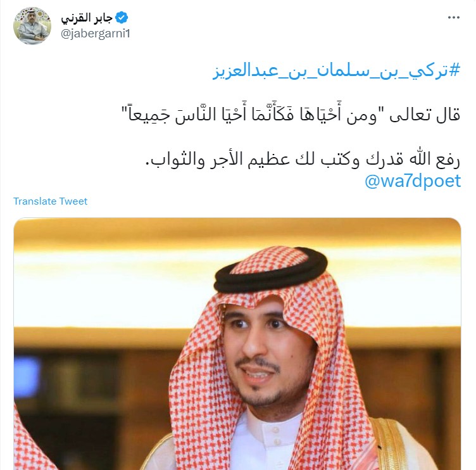The width and height of the screenshot is (476, 470).
Task: Click the display name جابر القرني
Action: [x=87, y=18]
